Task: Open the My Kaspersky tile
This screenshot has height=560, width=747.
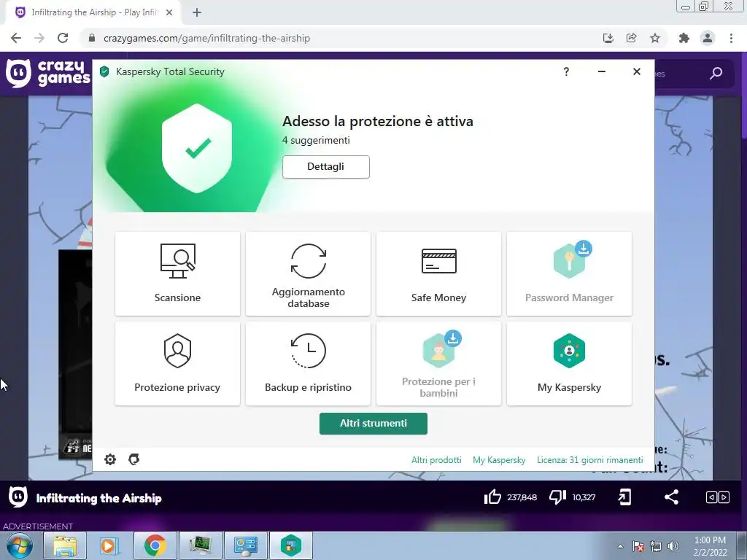Action: [569, 364]
